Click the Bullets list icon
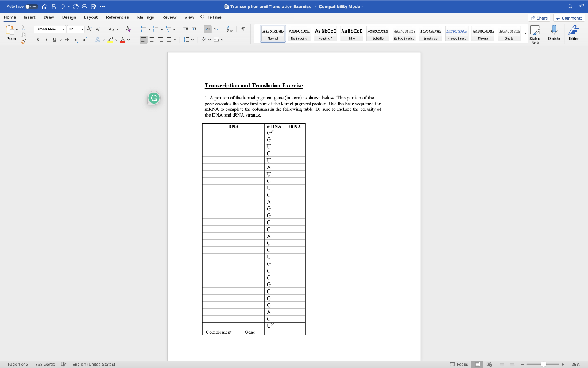Viewport: 588px width, 368px height. (x=143, y=29)
